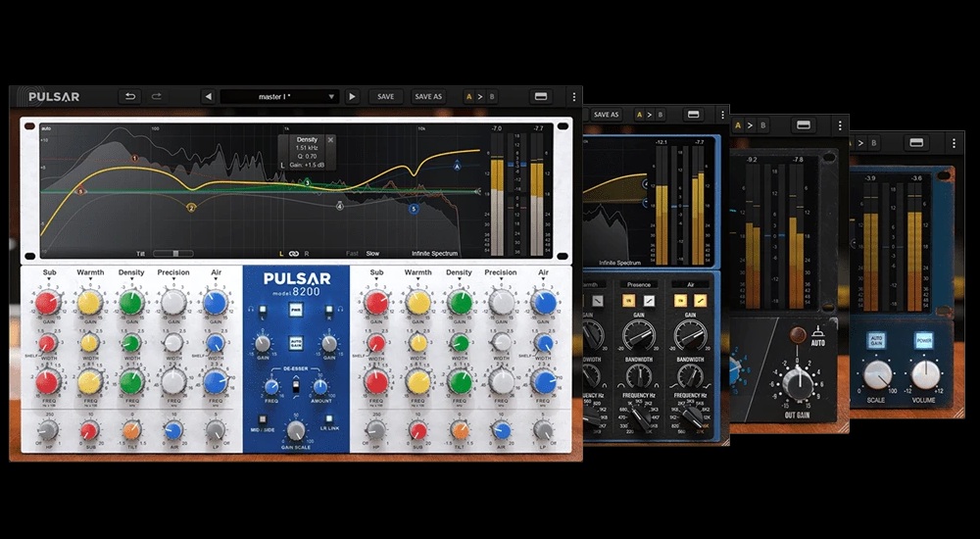980x539 pixels.
Task: Select the blue node 5 on the curve
Action: pyautogui.click(x=414, y=209)
